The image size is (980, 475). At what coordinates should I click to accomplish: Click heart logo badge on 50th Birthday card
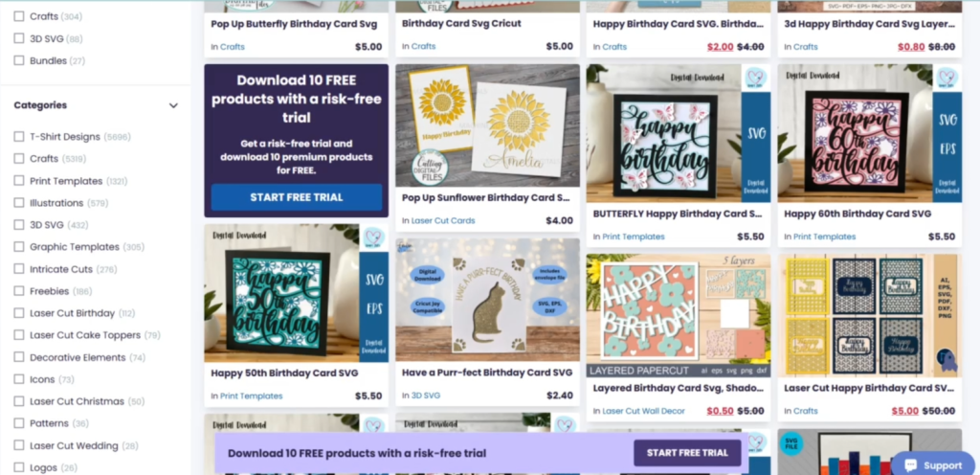(x=374, y=237)
